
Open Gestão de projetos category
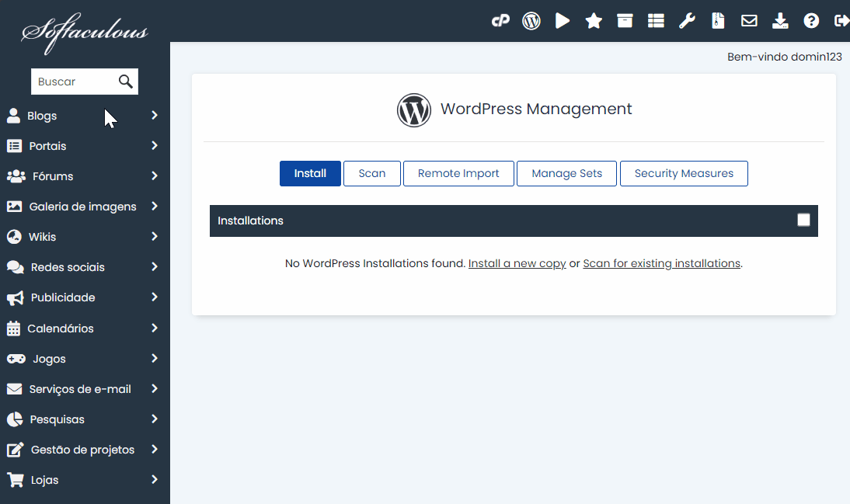(85, 450)
